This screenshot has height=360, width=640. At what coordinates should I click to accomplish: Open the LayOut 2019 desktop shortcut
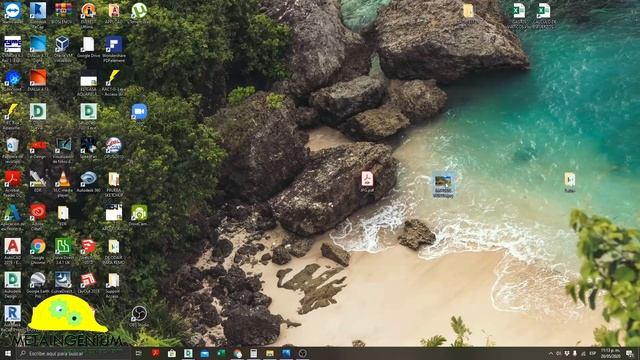coord(88,280)
